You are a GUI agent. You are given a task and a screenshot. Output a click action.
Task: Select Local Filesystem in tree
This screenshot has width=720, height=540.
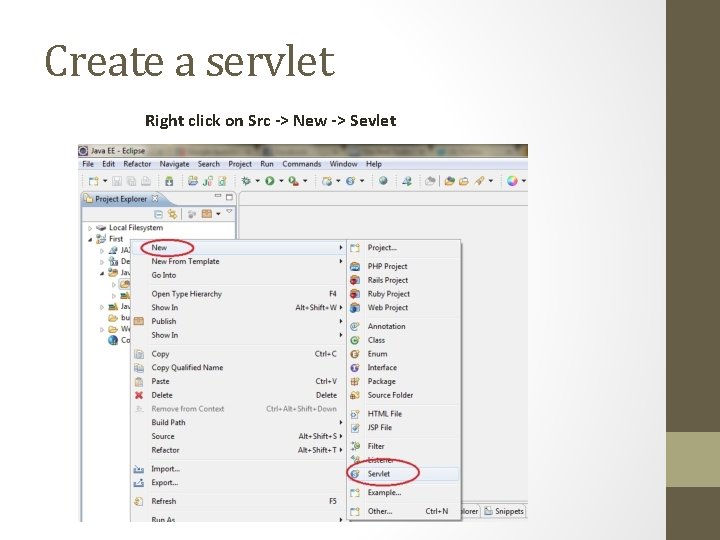(x=135, y=228)
